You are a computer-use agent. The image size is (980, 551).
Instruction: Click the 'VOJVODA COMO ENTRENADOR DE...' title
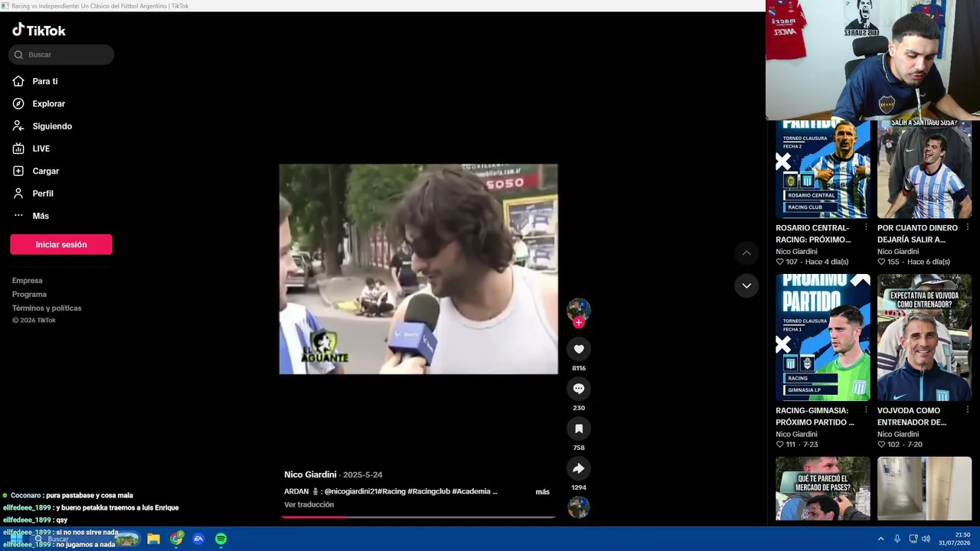[x=912, y=416]
